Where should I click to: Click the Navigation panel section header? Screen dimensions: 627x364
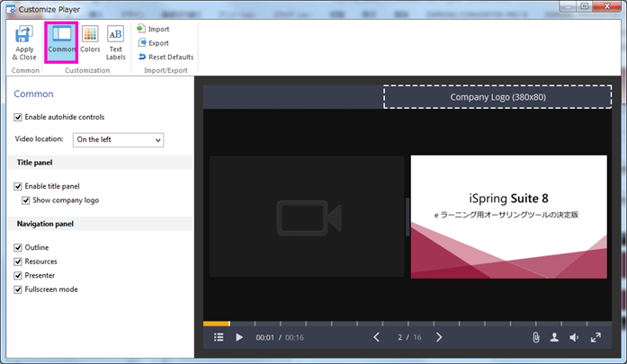[100, 224]
